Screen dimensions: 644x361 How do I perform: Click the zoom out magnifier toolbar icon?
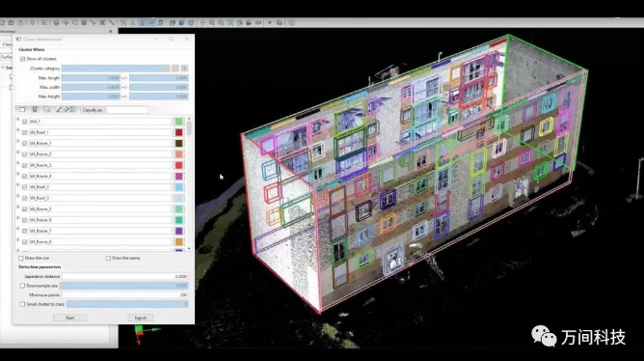pos(221,22)
